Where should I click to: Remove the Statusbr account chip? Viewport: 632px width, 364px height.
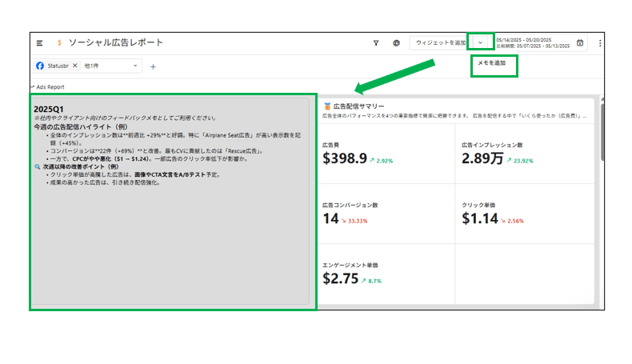coord(74,66)
